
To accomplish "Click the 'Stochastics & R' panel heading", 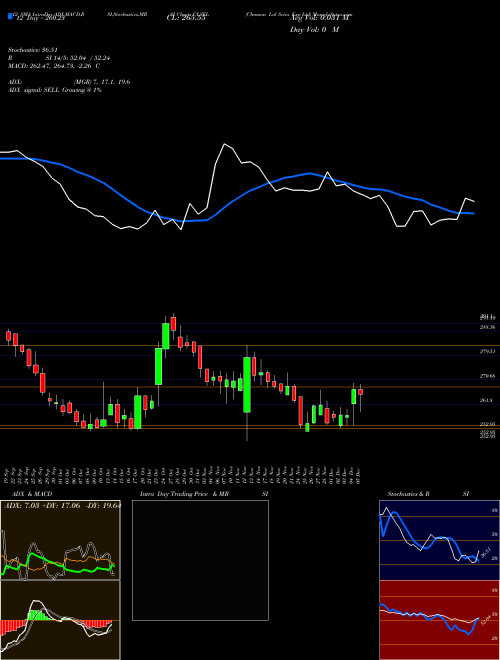I will tap(408, 494).
